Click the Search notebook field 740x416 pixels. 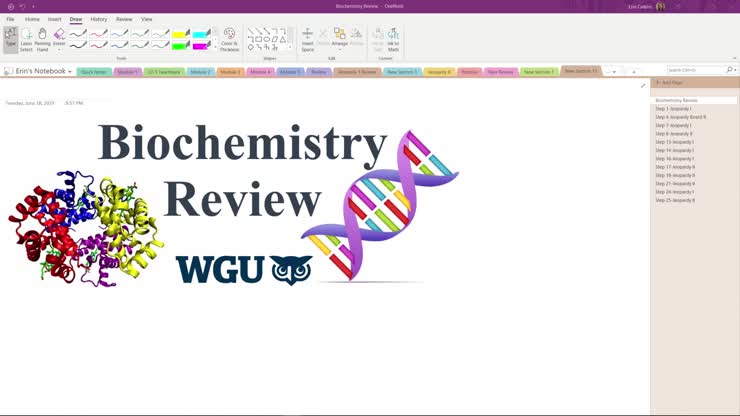[x=696, y=70]
